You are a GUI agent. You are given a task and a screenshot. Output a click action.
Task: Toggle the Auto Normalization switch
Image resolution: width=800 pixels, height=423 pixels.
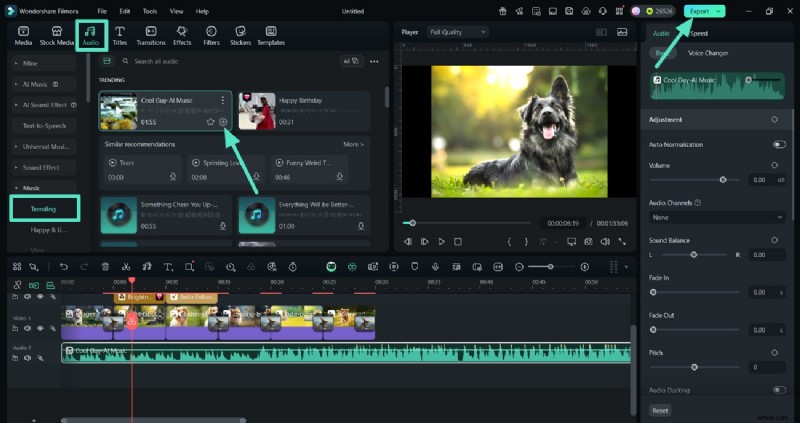point(778,144)
